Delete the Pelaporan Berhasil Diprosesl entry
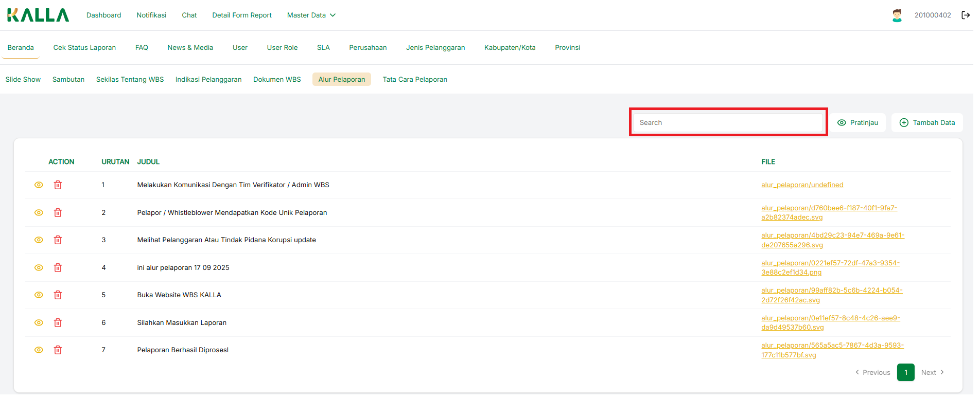 pos(58,350)
